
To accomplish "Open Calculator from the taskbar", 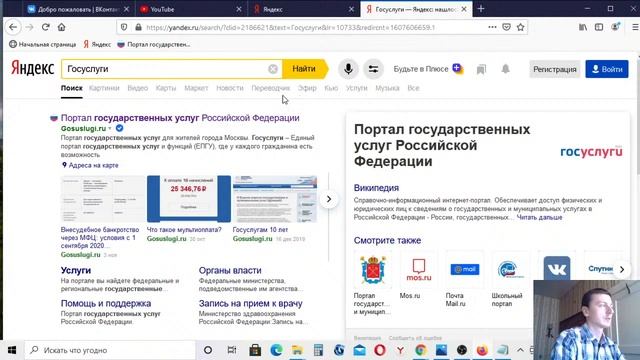I will [318, 350].
